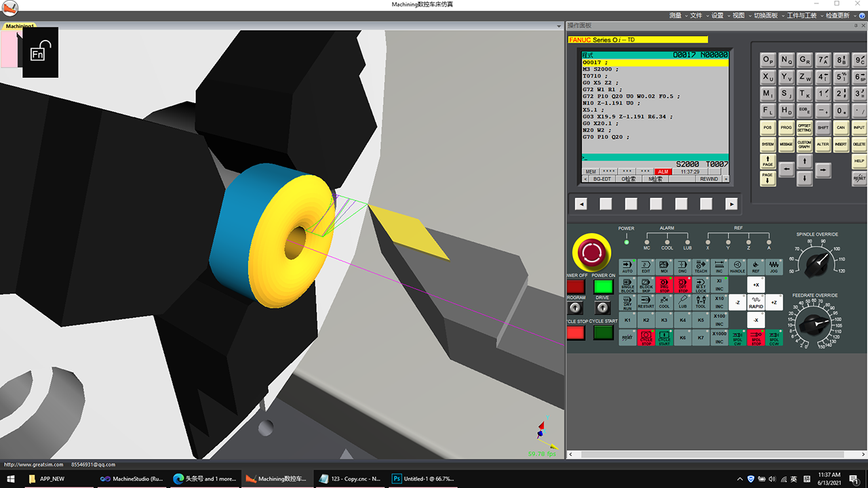Viewport: 868px width, 488px height.
Task: Toggle the COOL coolant key
Action: coord(664,302)
